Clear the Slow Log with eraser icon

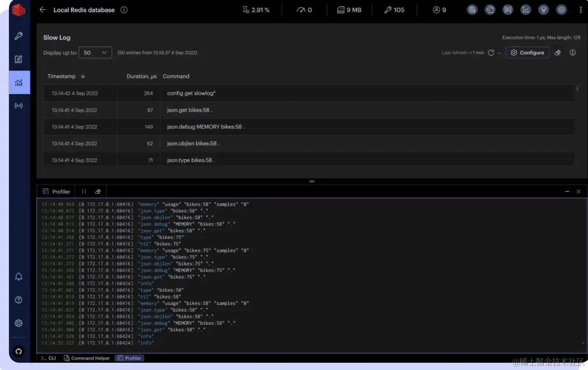(x=558, y=53)
